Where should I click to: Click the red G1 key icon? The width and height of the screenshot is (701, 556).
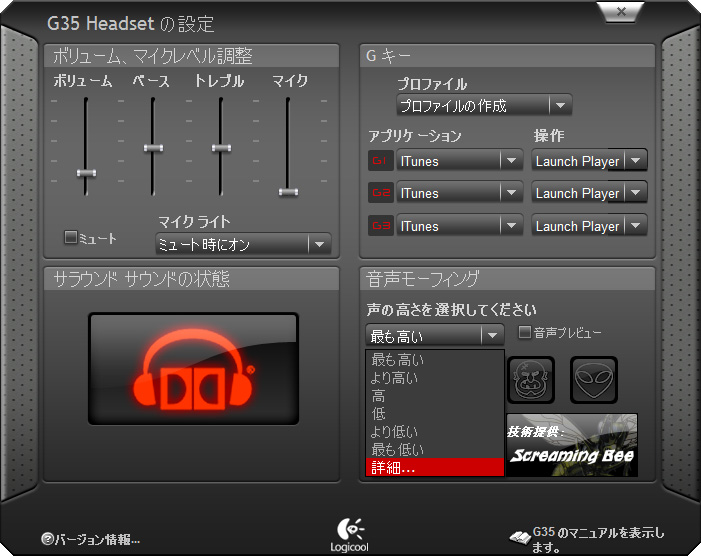380,160
